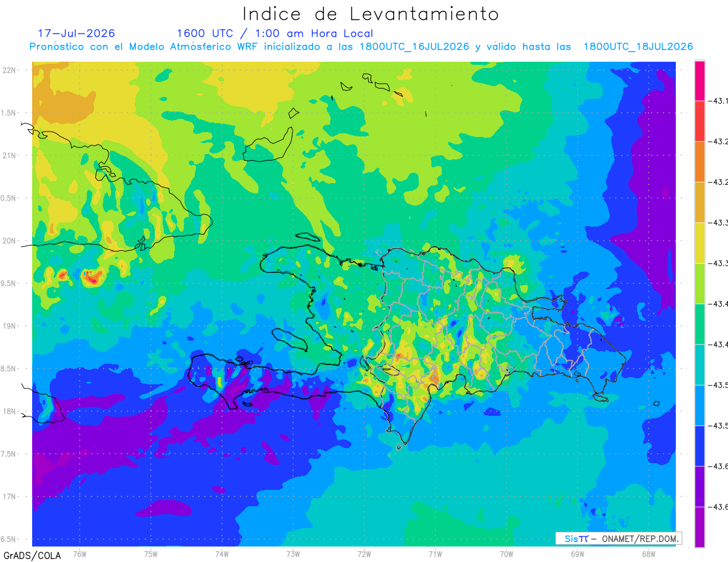The width and height of the screenshot is (728, 562).
Task: Click the 'Indice de Levantamiento' map title
Action: point(371,13)
